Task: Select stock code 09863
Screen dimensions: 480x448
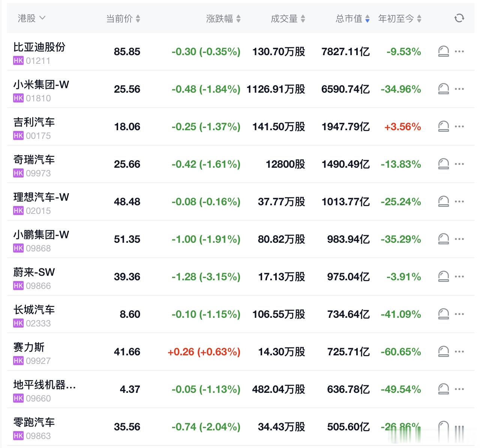Action: tap(38, 436)
